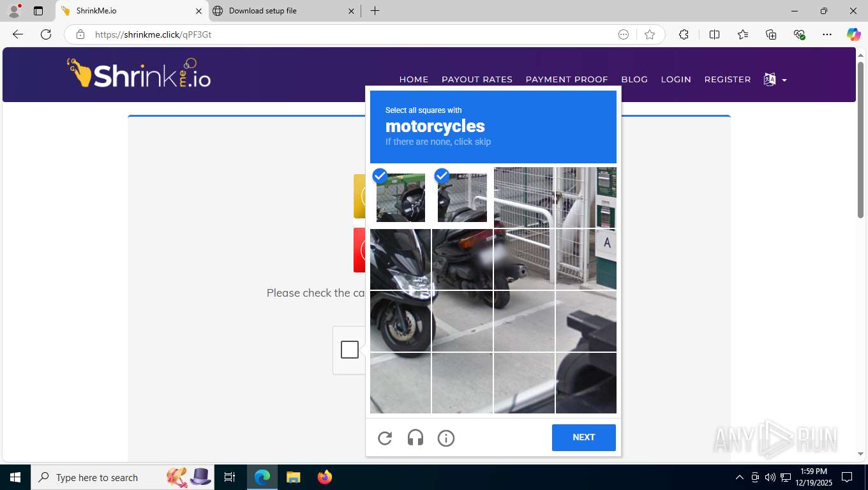Deselect the second checked motorcycle tile
This screenshot has width=868, height=490.
462,198
